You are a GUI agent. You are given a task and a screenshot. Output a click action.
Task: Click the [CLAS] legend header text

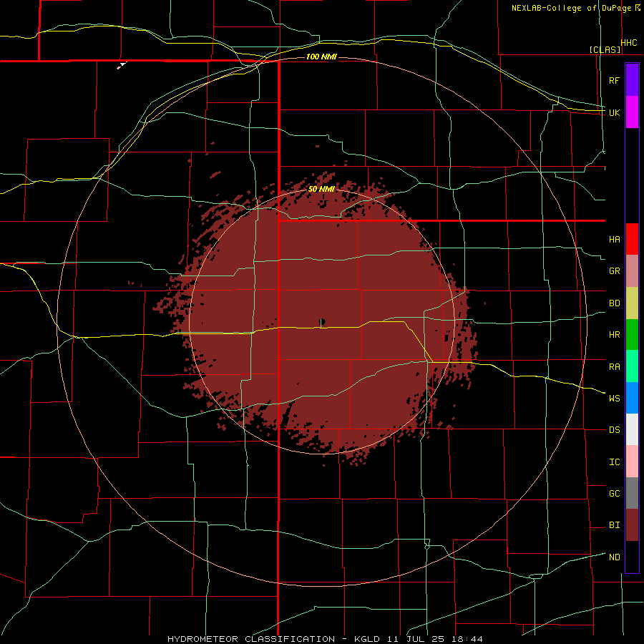click(x=605, y=49)
